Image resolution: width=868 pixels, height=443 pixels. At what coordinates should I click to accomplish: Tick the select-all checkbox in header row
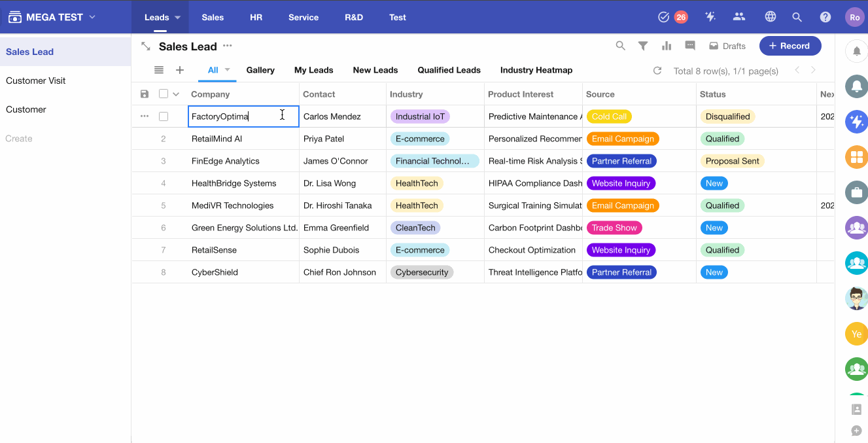tap(164, 94)
